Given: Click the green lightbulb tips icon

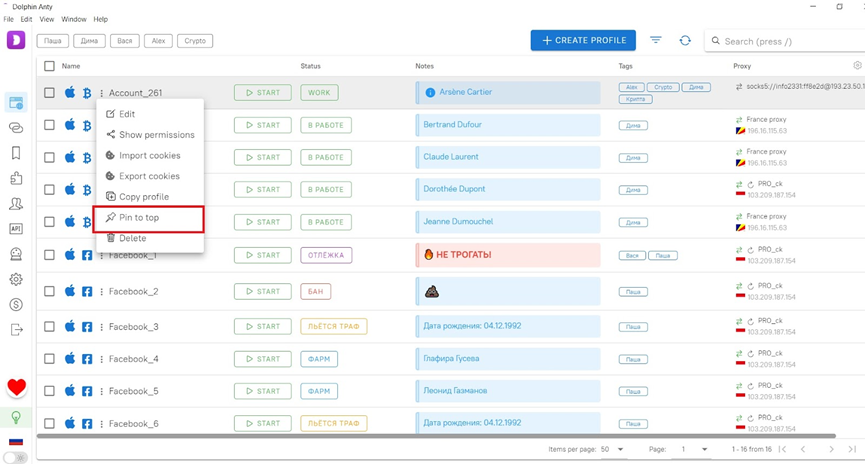Looking at the screenshot, I should click(x=16, y=418).
